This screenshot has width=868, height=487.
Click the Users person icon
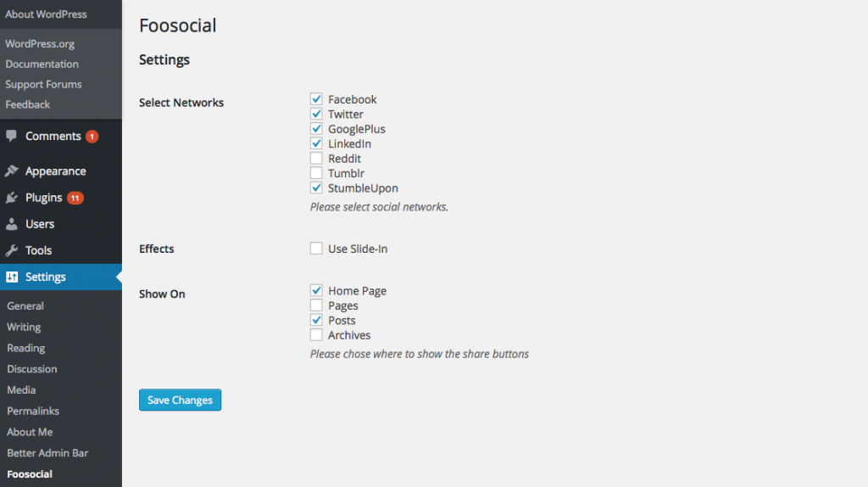11,224
